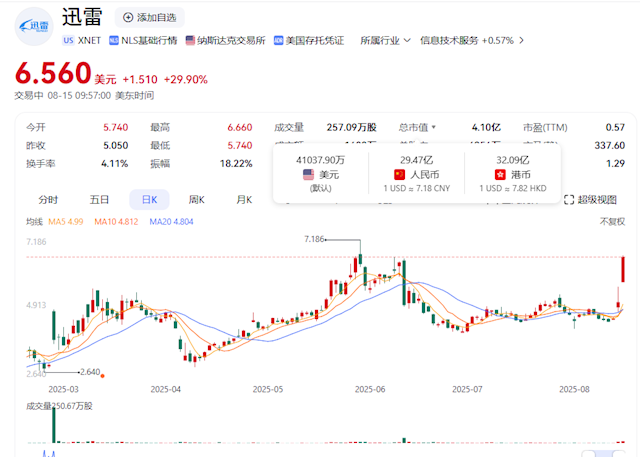The height and width of the screenshot is (457, 640).
Task: Click the 美国存托凭证 flag icon
Action: tap(278, 41)
